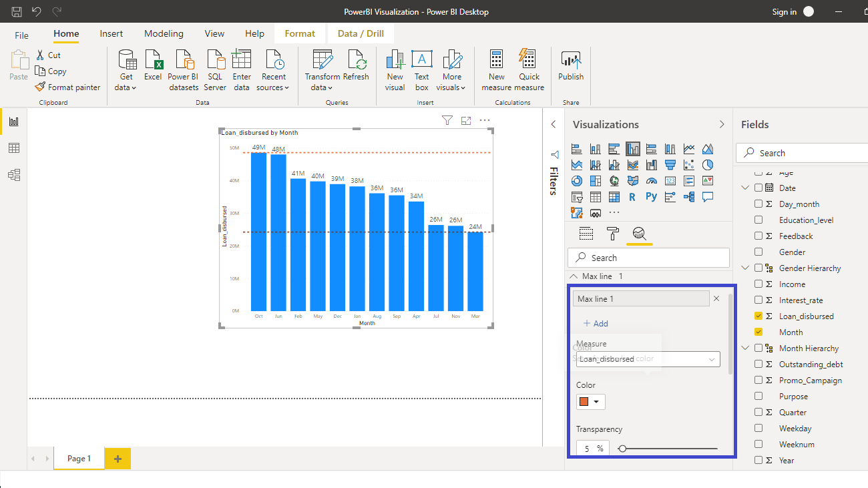This screenshot has width=868, height=488.
Task: Open the Data view in the left sidebar
Action: coord(14,148)
